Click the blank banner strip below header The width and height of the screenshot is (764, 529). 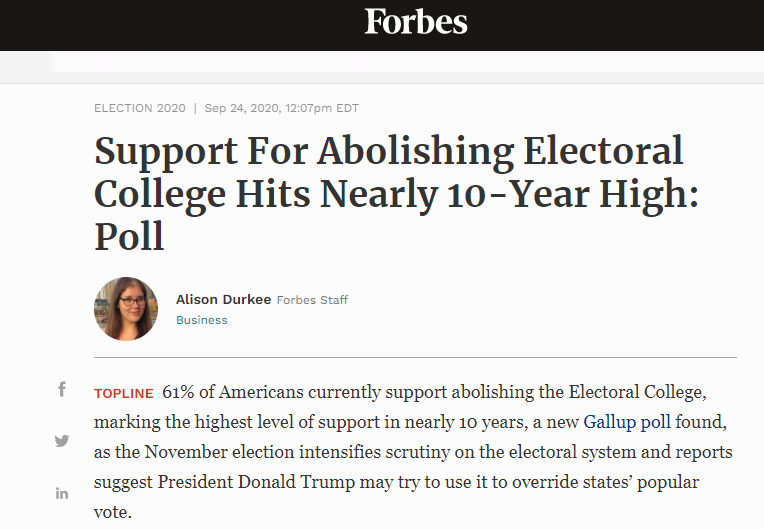tap(407, 62)
